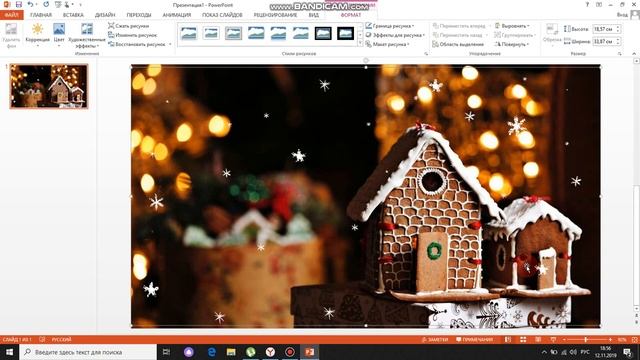Image resolution: width=640 pixels, height=360 pixels.
Task: Open the Коррекция dropdown
Action: point(38,35)
